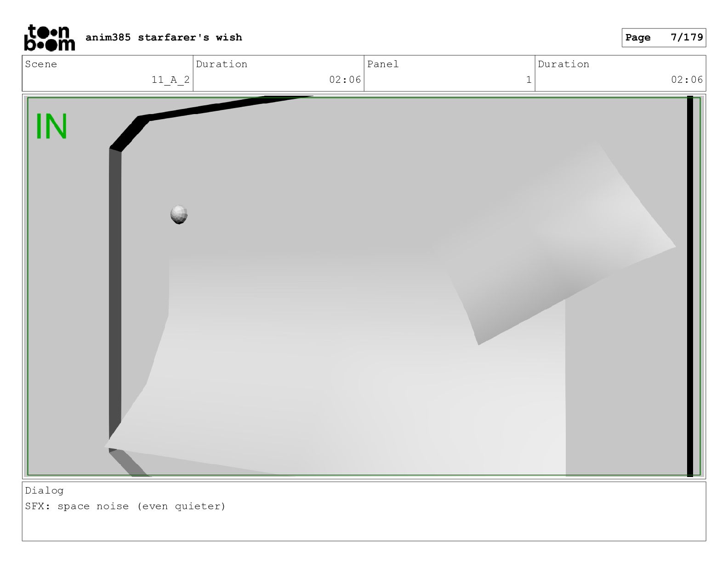Screen dimensions: 728x563
Task: Click the green IN marker
Action: (x=51, y=126)
